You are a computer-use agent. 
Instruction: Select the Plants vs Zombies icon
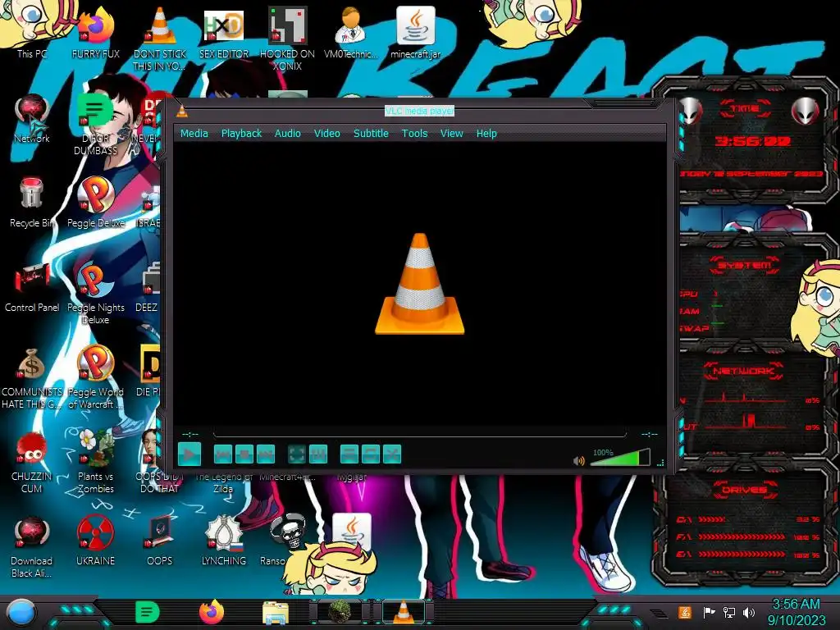95,461
